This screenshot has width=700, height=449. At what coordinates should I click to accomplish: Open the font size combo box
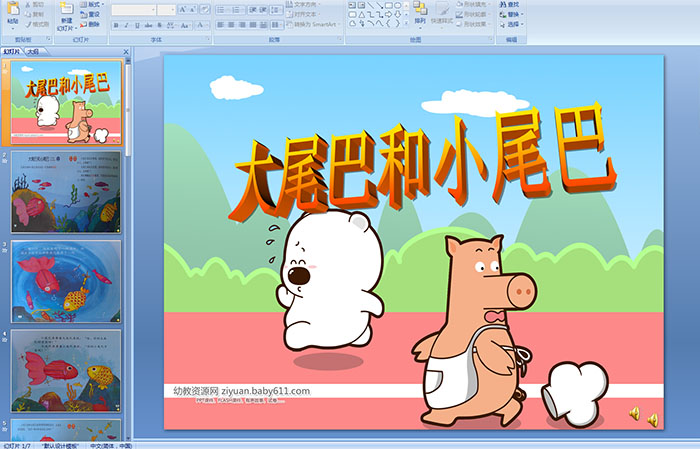coord(166,10)
